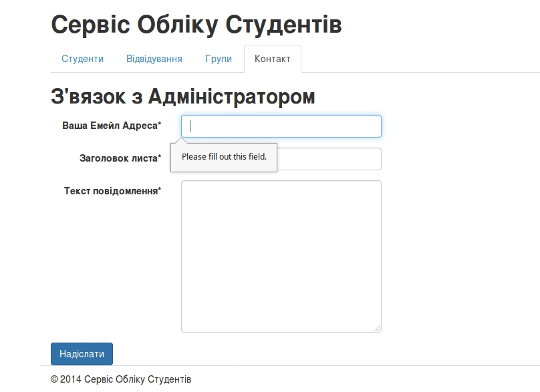Click inside the Текст повідомлення textarea
The image size is (540, 392).
[281, 256]
